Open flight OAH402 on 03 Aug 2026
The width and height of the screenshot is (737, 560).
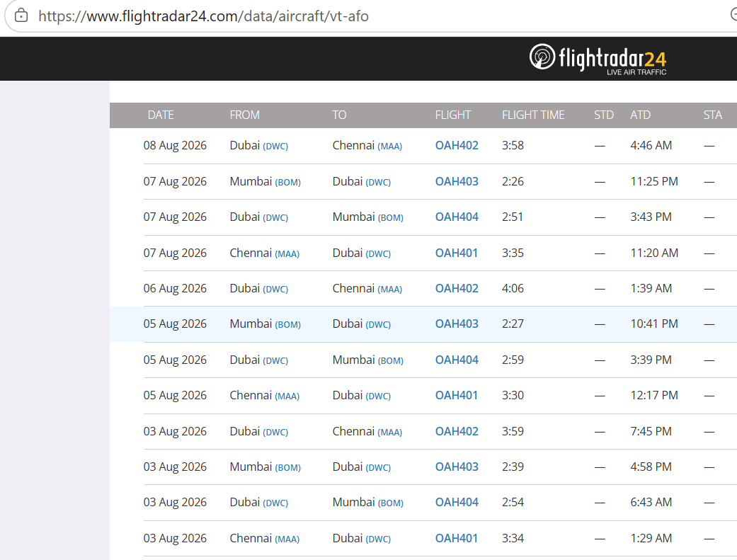click(457, 431)
